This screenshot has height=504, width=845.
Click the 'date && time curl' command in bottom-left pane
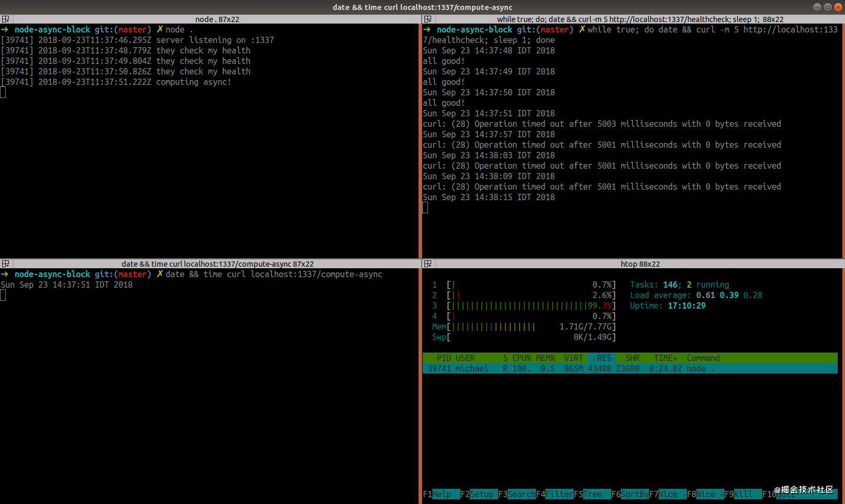click(x=274, y=274)
